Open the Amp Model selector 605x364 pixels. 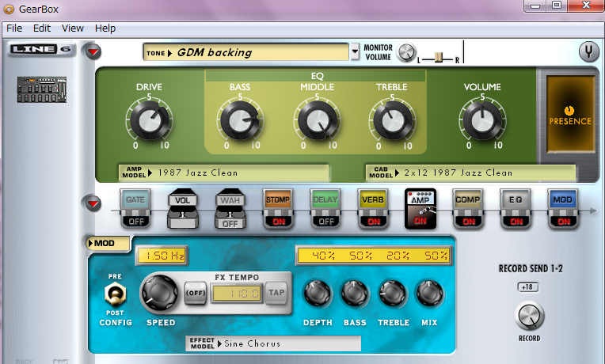pyautogui.click(x=224, y=173)
